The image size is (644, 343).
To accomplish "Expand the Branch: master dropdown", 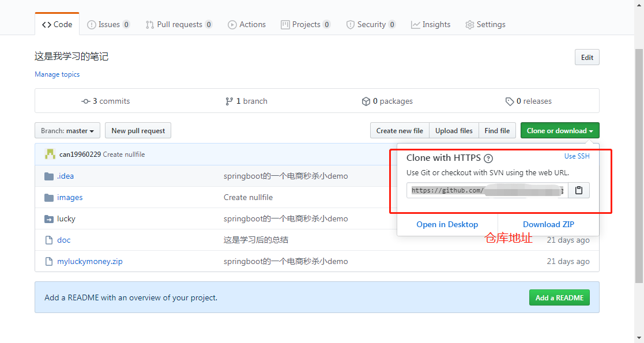I will pos(67,131).
